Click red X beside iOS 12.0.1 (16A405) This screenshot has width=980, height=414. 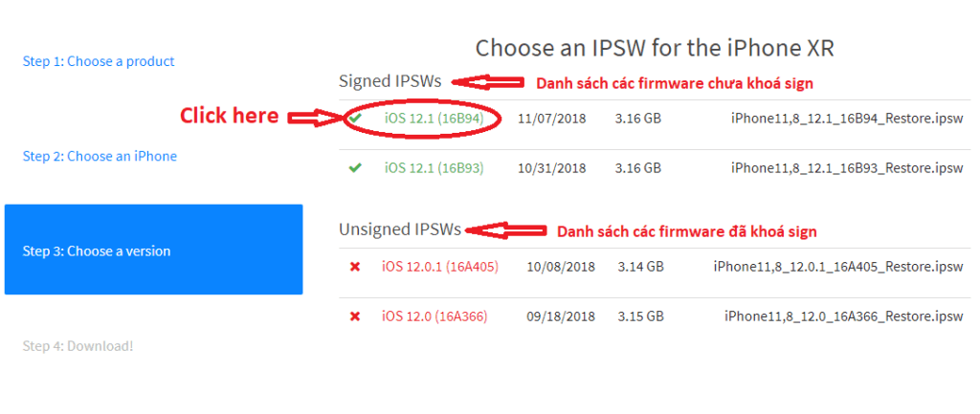[355, 266]
